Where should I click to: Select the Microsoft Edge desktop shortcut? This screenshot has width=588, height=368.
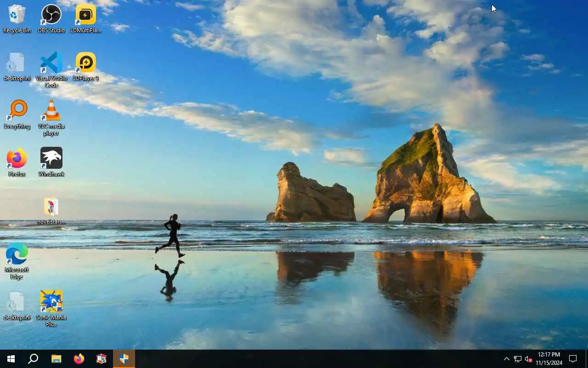point(17,261)
